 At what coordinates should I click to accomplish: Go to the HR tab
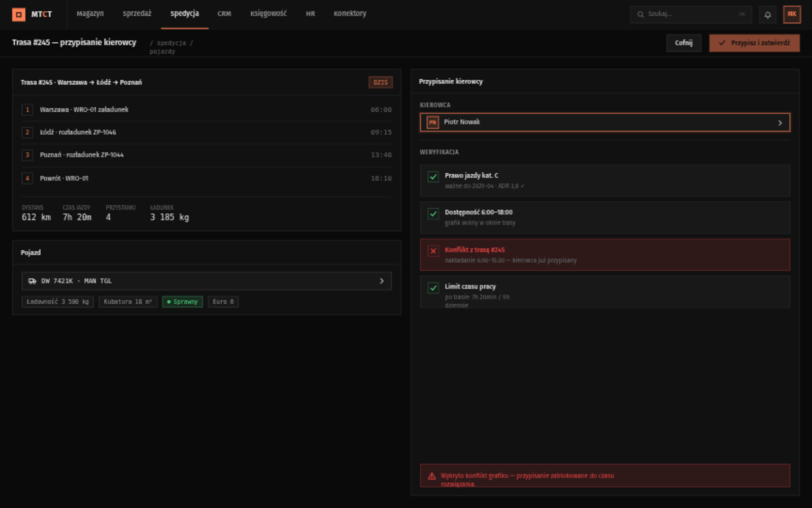pyautogui.click(x=311, y=14)
